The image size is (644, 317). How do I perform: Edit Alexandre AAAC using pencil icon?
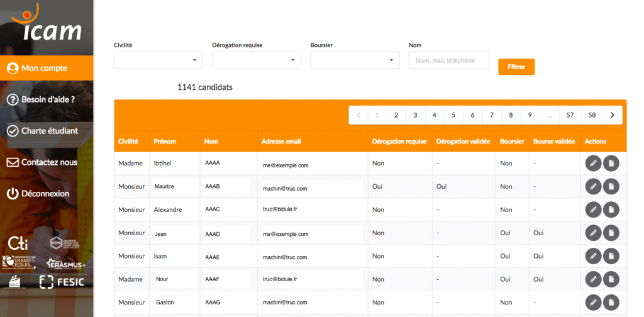[592, 210]
